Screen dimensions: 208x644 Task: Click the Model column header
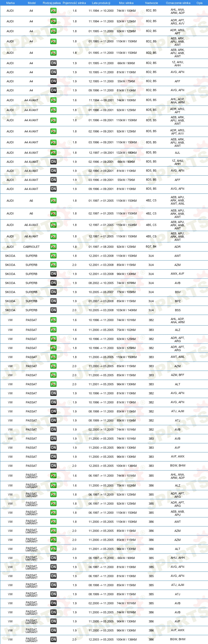point(32,3)
